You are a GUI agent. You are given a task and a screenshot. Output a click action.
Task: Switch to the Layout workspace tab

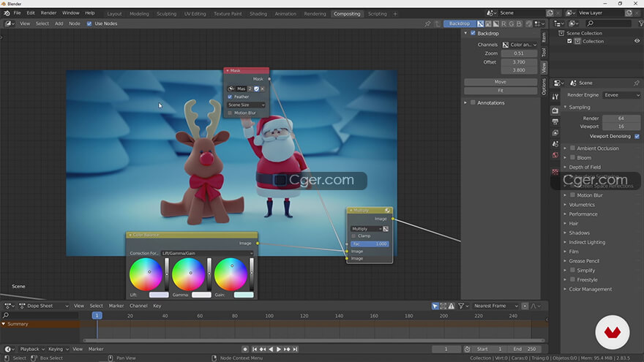tap(114, 14)
